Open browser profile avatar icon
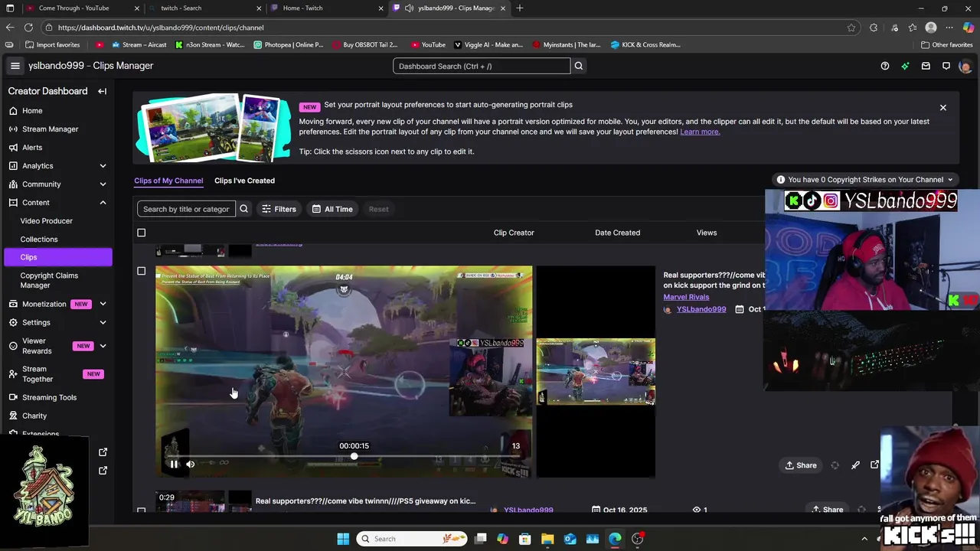Viewport: 980px width, 551px height. 931,28
